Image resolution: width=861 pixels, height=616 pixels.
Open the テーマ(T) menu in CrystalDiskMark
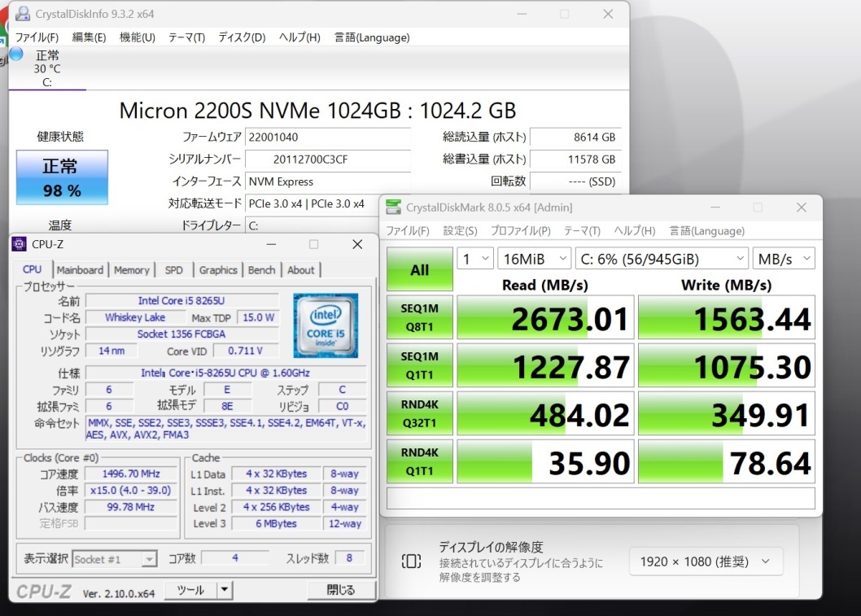[x=582, y=230]
